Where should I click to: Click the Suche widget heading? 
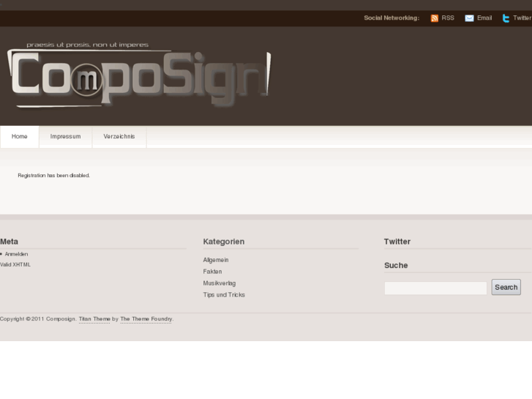coord(396,265)
